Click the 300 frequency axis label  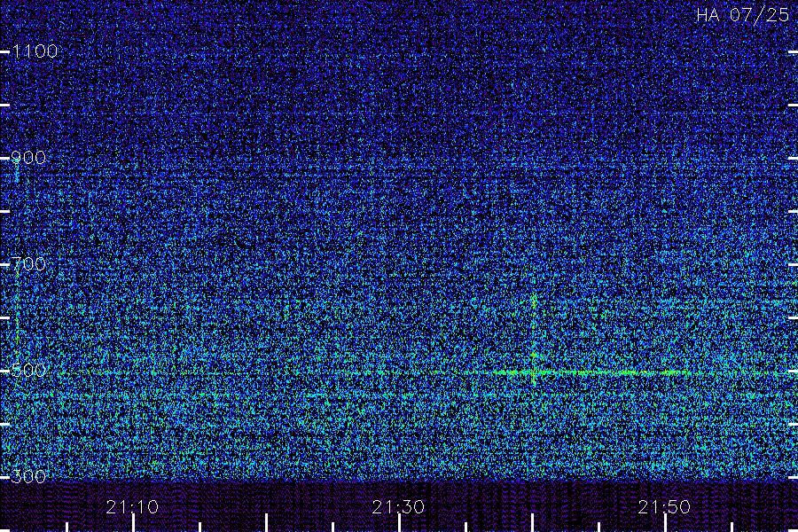[x=28, y=477]
